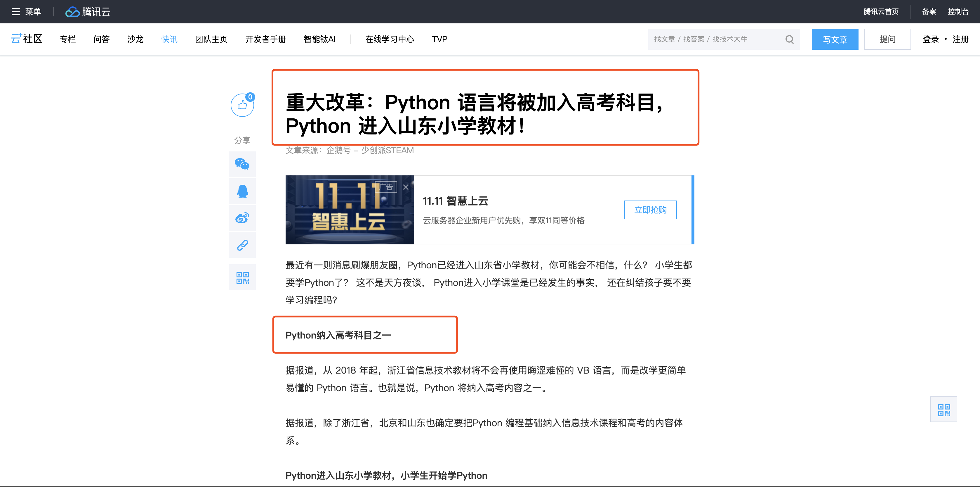Close the 11.11 advertisement banner
Image resolution: width=980 pixels, height=487 pixels.
pos(406,187)
